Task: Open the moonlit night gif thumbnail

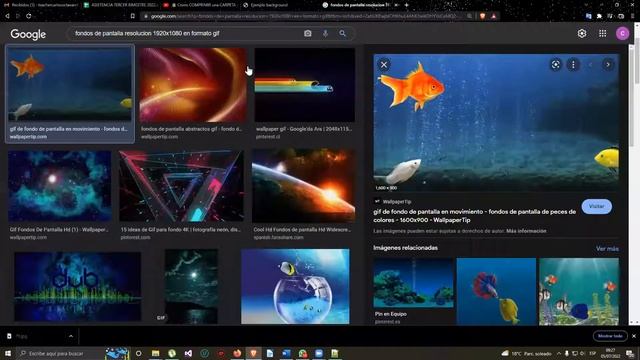Action: click(191, 287)
